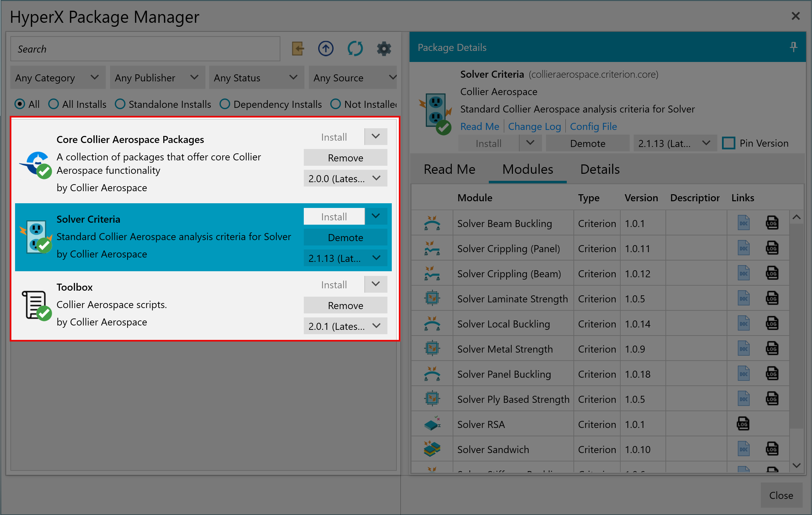Click the upload arrow circle icon
The height and width of the screenshot is (515, 812).
[326, 49]
